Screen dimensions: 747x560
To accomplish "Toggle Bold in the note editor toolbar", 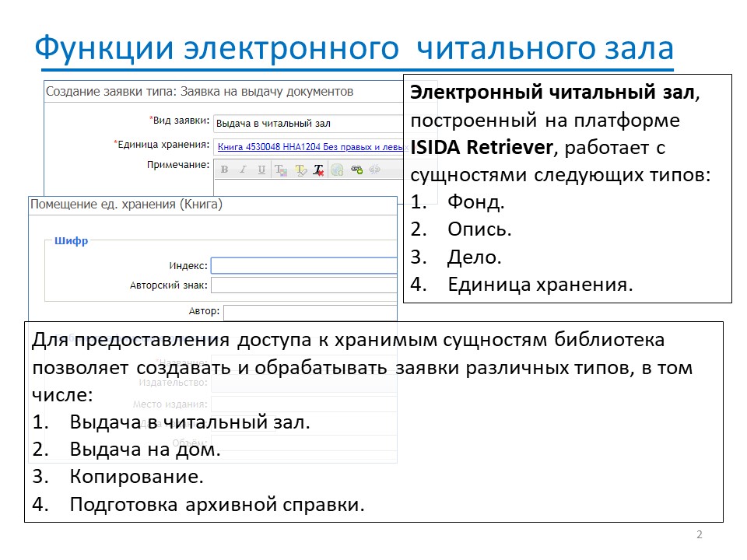I will (x=224, y=170).
